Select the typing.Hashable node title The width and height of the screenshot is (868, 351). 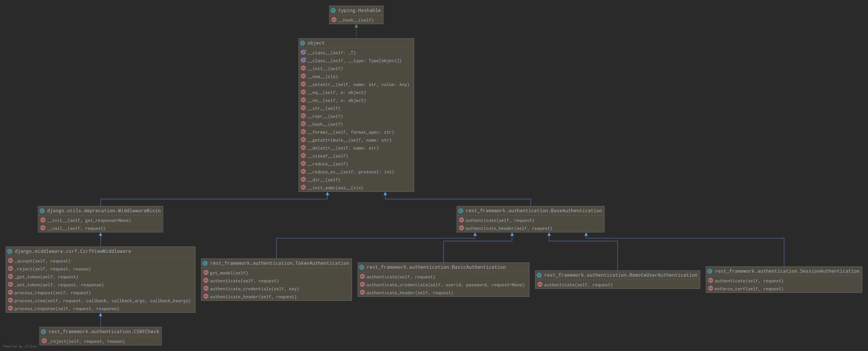(x=359, y=10)
